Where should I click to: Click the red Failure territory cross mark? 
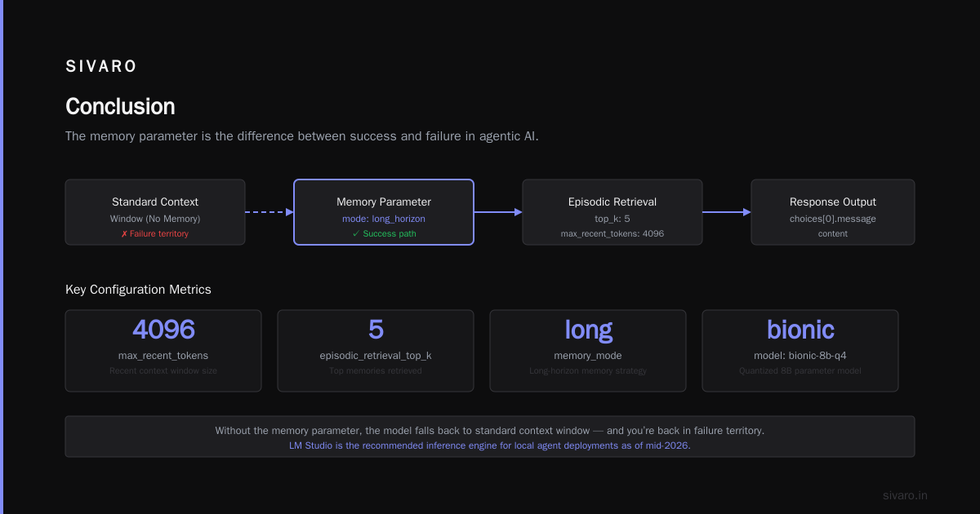click(x=124, y=234)
